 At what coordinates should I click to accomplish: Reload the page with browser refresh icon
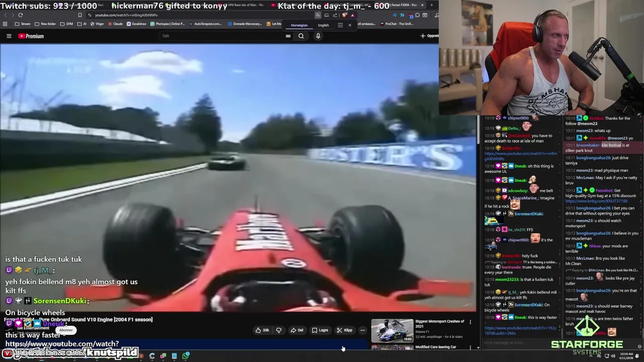click(21, 15)
